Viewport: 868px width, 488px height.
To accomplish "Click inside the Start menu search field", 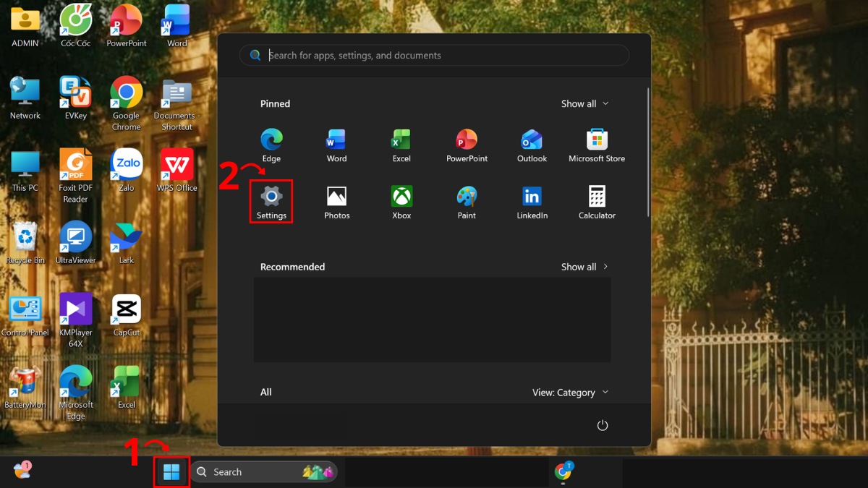I will 434,55.
